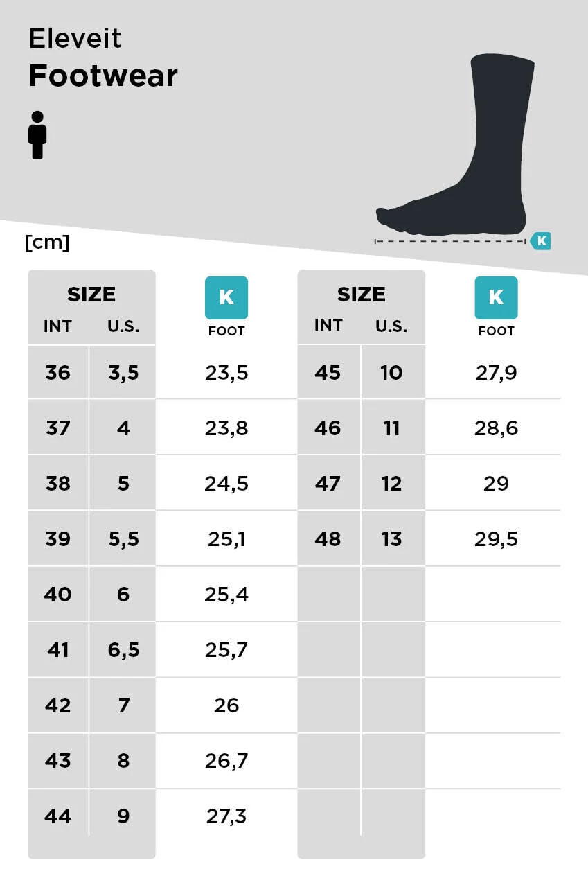Click foot length 29,5 value
Image resolution: width=588 pixels, height=887 pixels.
496,538
